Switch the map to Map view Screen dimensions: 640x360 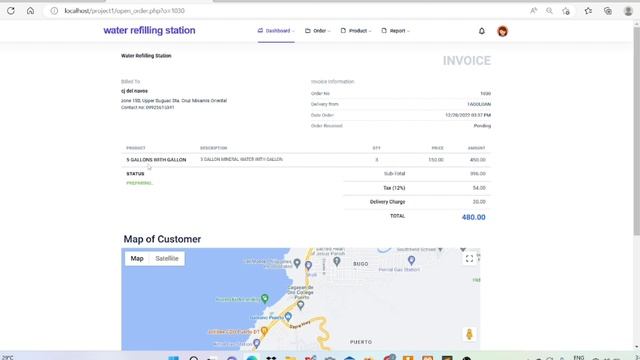coord(137,259)
